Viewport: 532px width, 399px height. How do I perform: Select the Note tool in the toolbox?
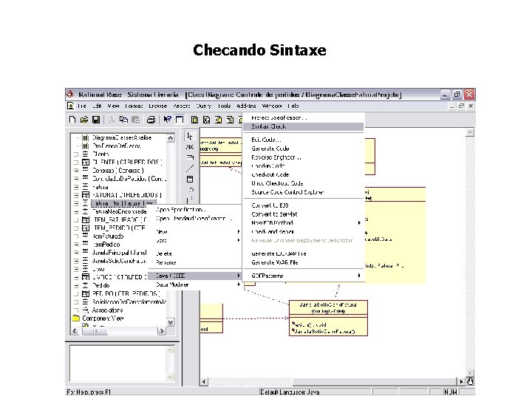190,157
